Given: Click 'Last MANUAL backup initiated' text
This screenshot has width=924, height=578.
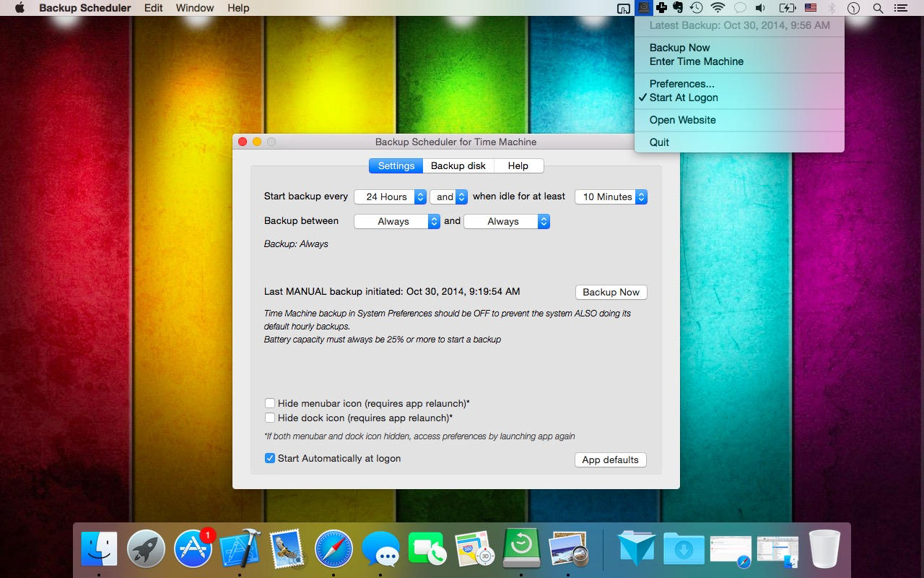Looking at the screenshot, I should click(392, 291).
